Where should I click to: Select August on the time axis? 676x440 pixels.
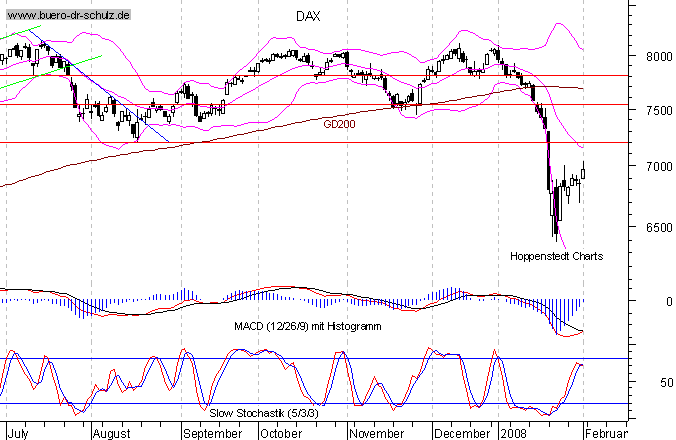click(x=112, y=434)
